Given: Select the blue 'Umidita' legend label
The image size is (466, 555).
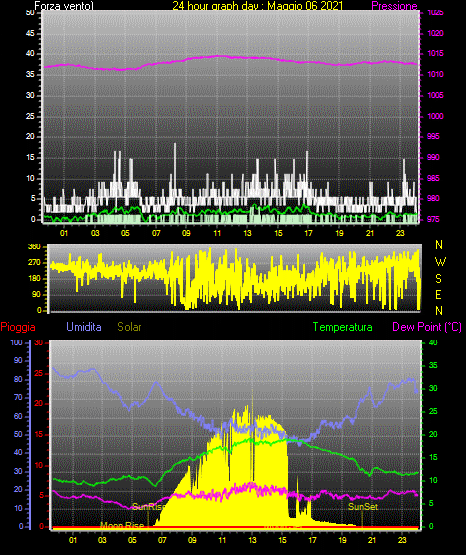Looking at the screenshot, I should pyautogui.click(x=84, y=327).
